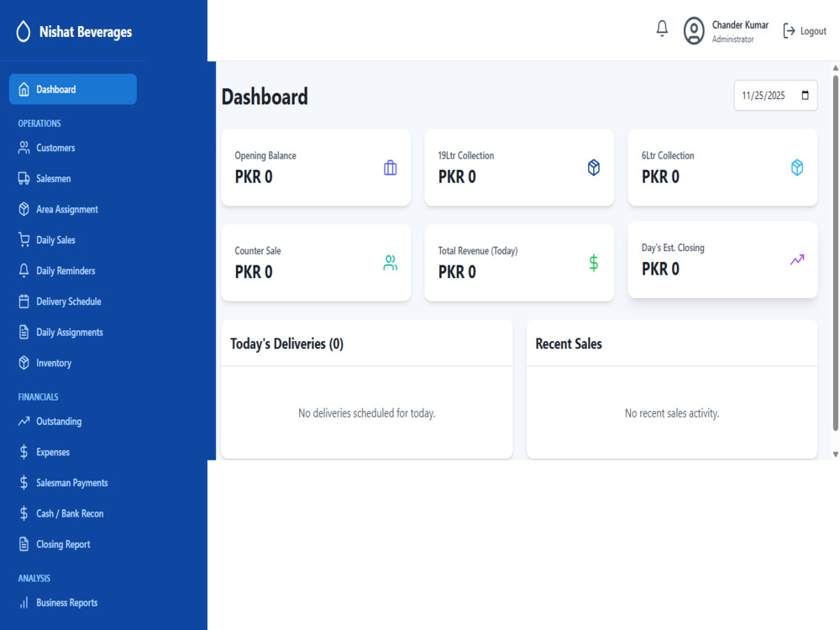Click the Logout arrow icon
840x630 pixels.
(789, 31)
